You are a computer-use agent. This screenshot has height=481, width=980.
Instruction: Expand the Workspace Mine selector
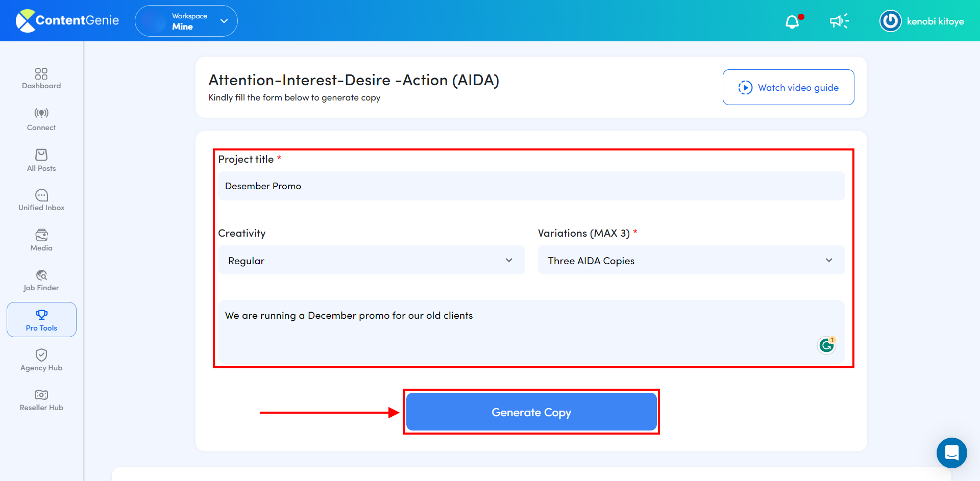[186, 21]
